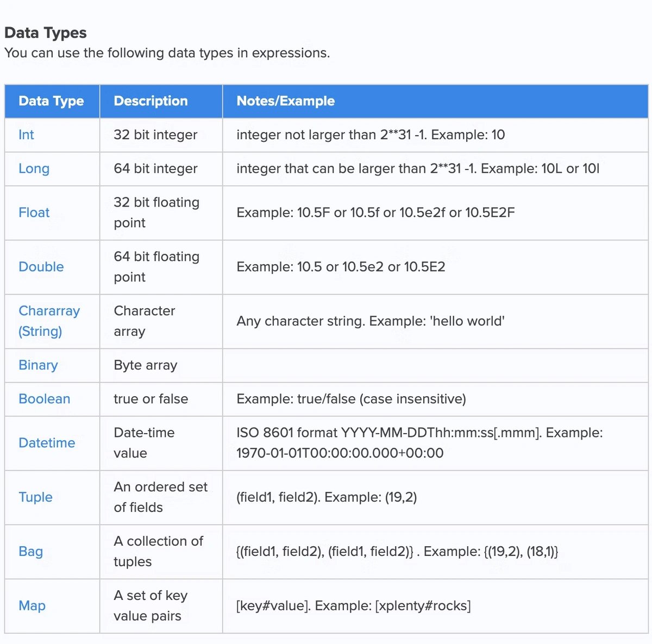Click the ISO 8601 format example text
This screenshot has height=644, width=652.
pos(419,443)
